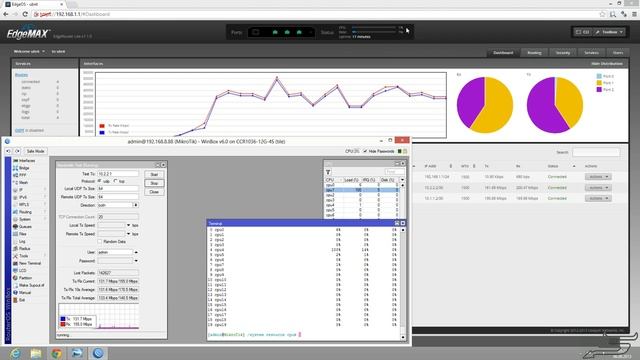Viewport: 640px width, 360px height.
Task: Collapse the User field arrow
Action: tap(136, 252)
